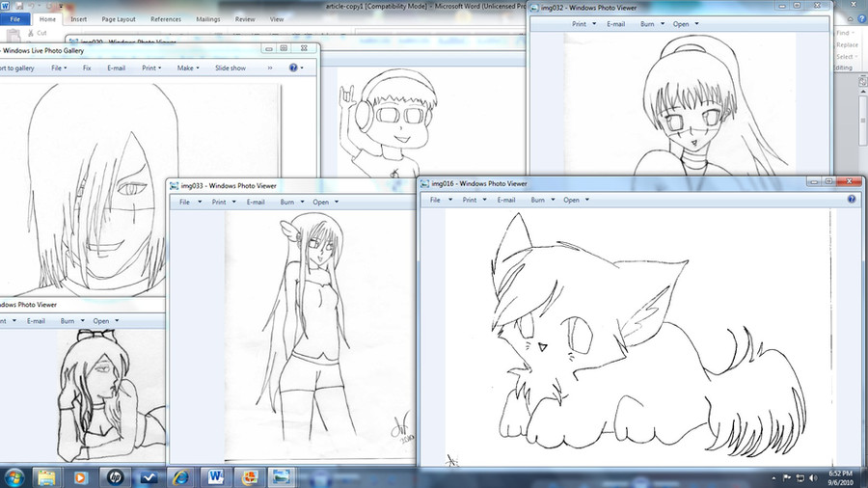Click E-mail in the img033 window
Image resolution: width=868 pixels, height=488 pixels.
(256, 203)
